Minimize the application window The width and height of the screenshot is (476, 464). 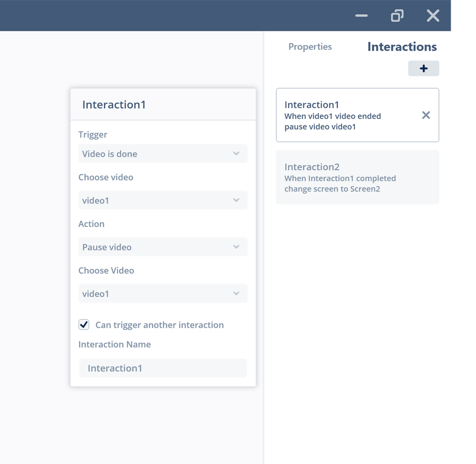[361, 15]
